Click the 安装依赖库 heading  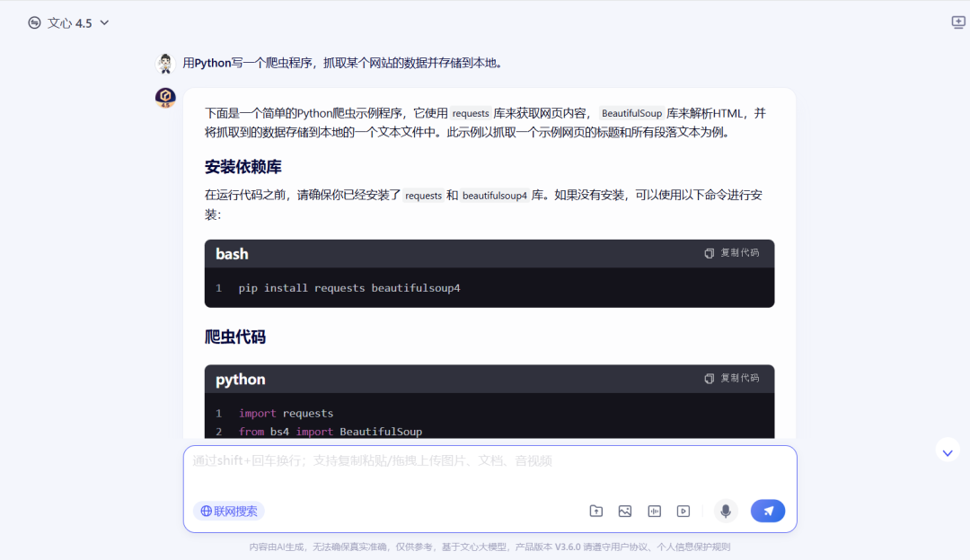point(243,167)
